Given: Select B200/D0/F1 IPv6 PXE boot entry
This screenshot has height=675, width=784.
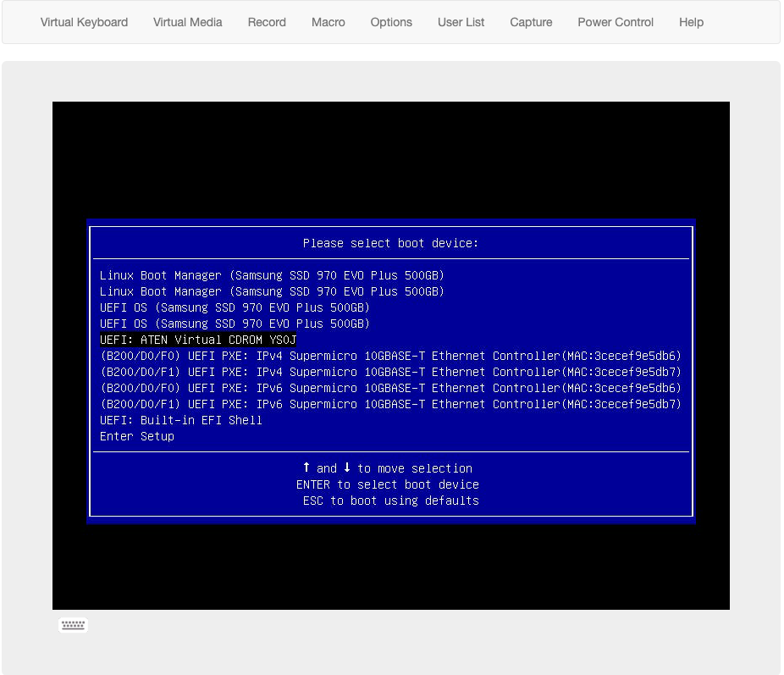Looking at the screenshot, I should [x=390, y=404].
